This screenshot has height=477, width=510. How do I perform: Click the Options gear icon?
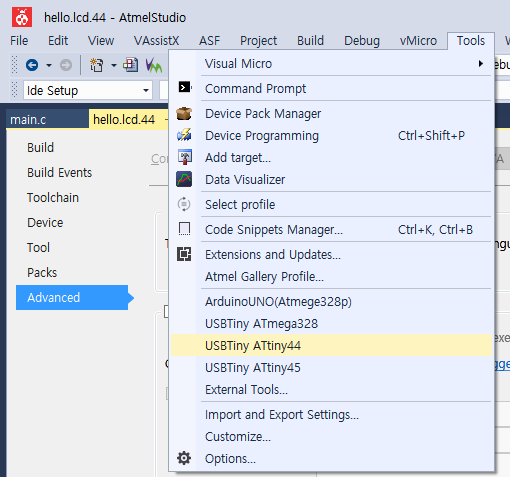click(x=184, y=458)
